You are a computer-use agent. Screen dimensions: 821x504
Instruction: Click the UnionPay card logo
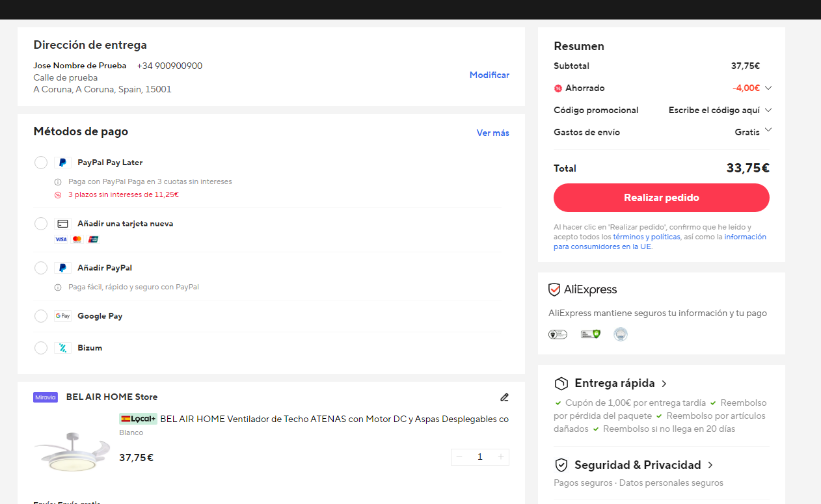coord(93,239)
